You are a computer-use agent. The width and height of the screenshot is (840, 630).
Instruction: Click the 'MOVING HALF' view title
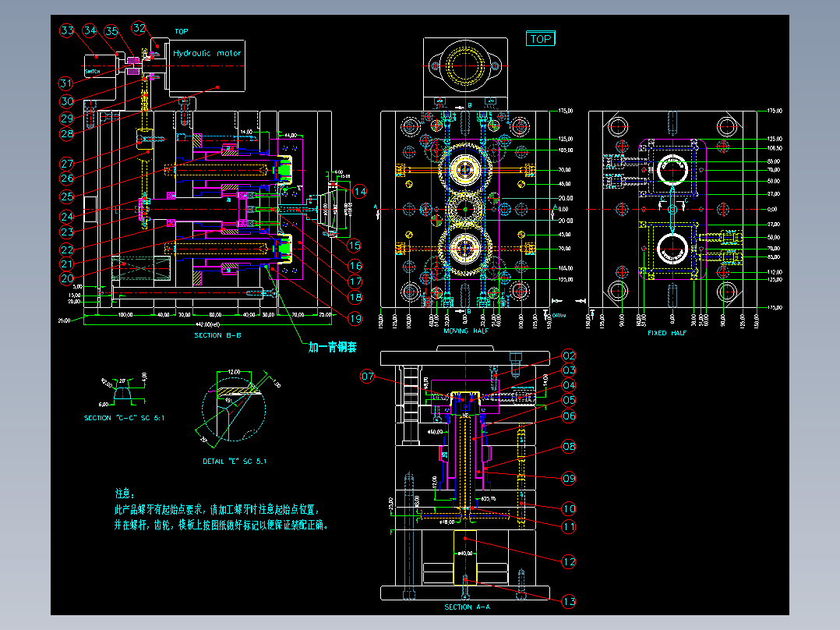coord(466,331)
